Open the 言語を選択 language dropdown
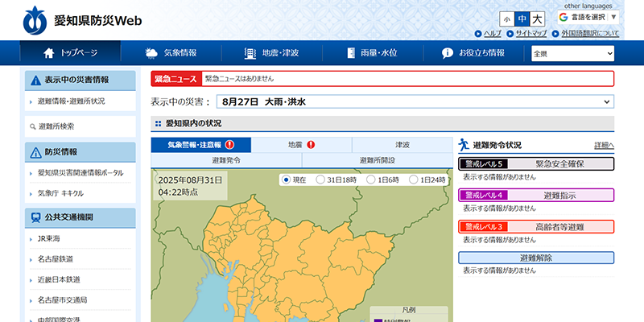The image size is (644, 322). coord(588,17)
